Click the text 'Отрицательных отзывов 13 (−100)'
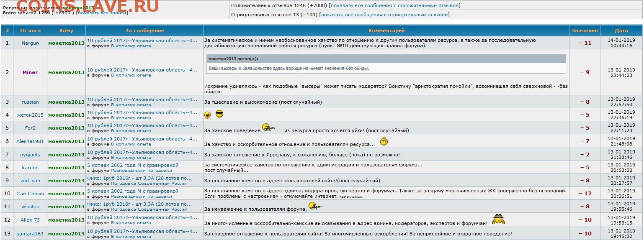The height and width of the screenshot is (240, 644). point(274,15)
